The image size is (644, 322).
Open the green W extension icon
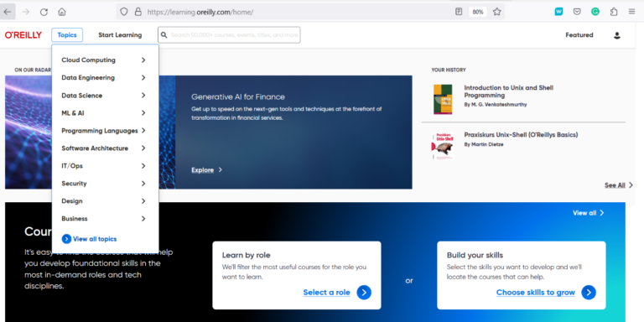tap(558, 12)
